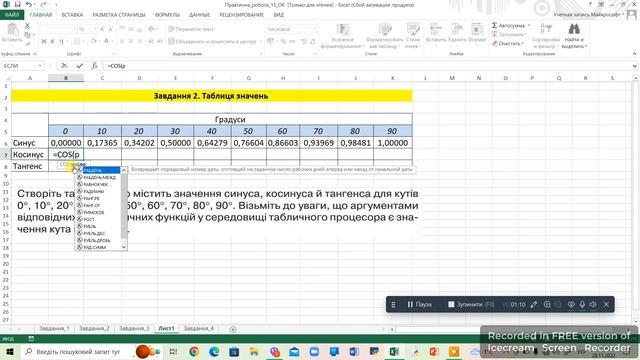640x360 pixels.
Task: Open the recorder drawing pencil tool
Action: pyautogui.click(x=534, y=304)
